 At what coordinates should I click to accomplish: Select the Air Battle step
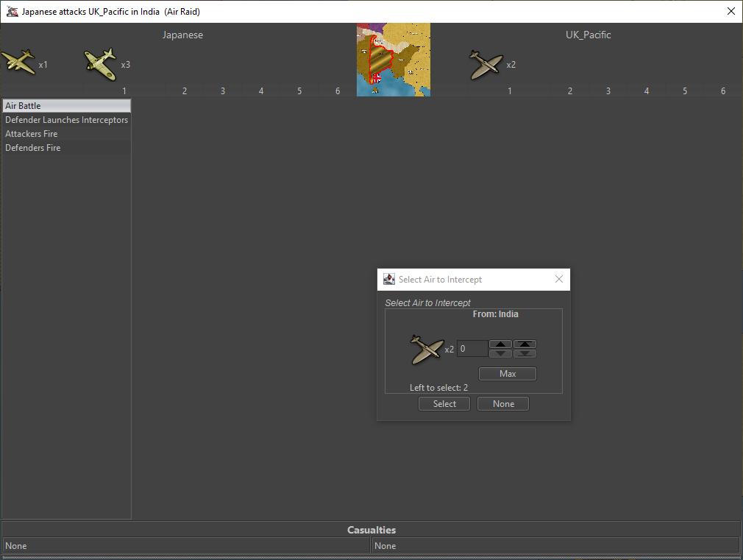[x=66, y=106]
